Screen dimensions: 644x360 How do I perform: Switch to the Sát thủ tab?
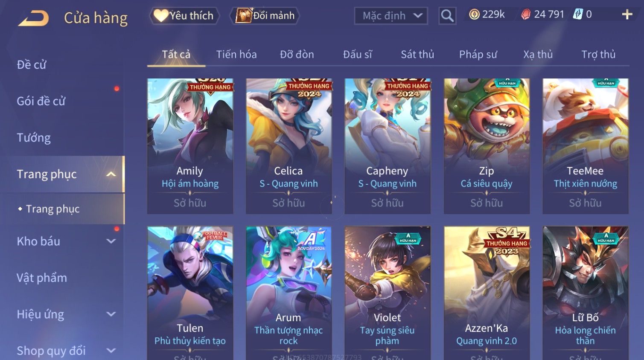point(417,54)
